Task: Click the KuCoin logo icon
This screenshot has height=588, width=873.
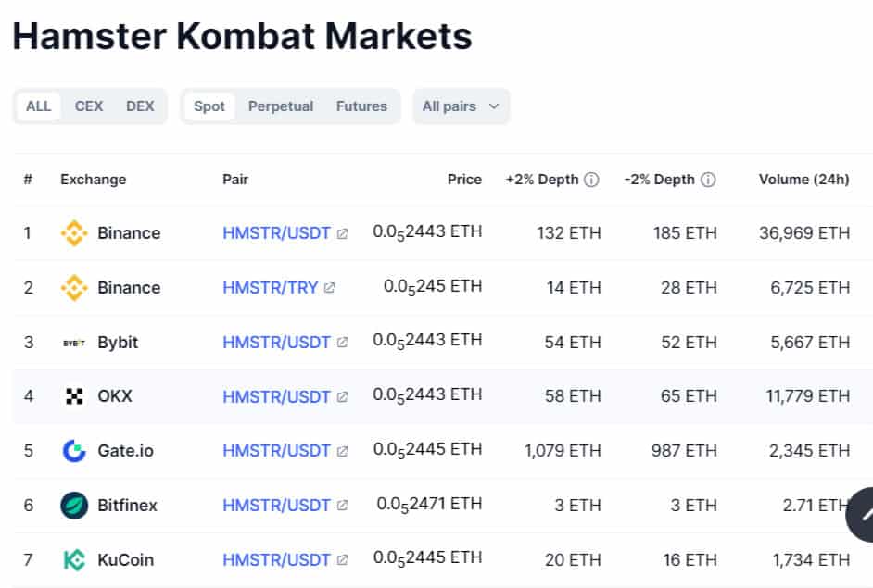Action: 74,559
